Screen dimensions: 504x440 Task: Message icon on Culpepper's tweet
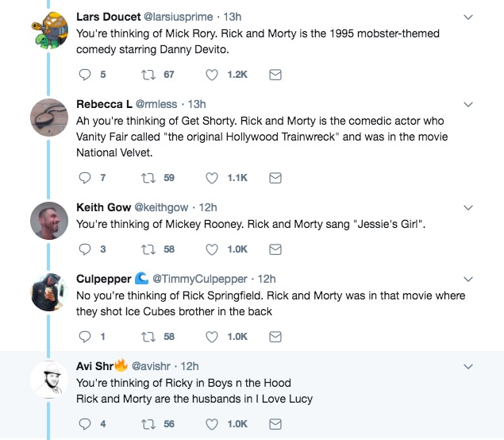point(275,337)
